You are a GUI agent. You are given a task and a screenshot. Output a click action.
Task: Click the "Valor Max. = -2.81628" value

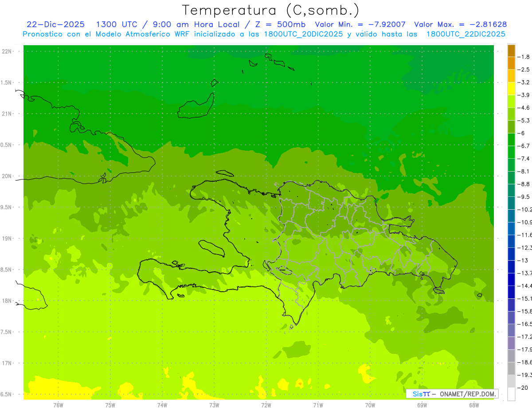point(460,24)
